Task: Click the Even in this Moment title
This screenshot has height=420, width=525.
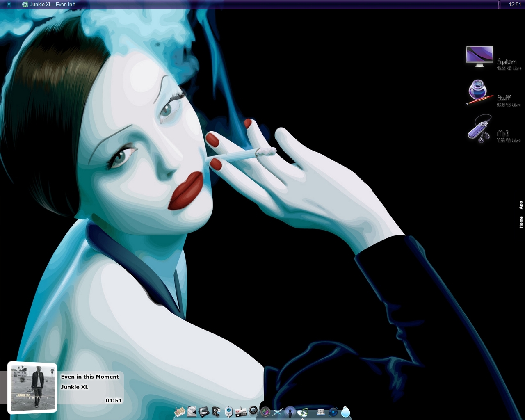Action: (x=90, y=377)
